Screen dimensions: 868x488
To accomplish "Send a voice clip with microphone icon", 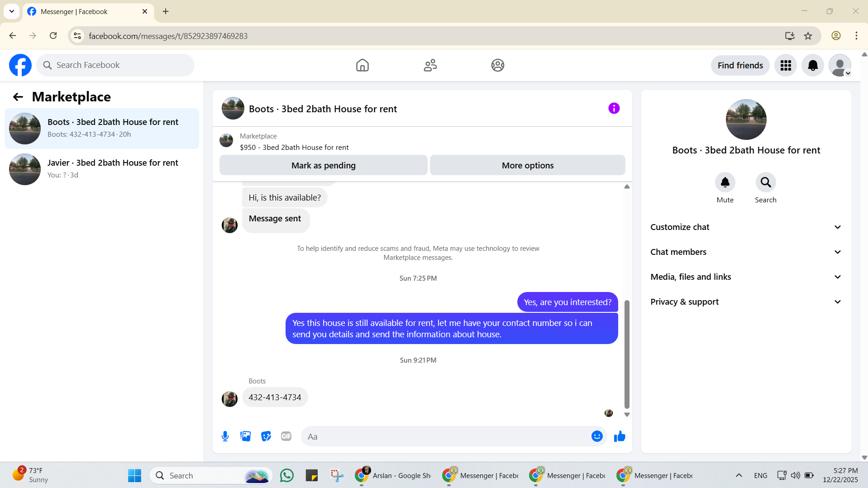I will coord(225,436).
